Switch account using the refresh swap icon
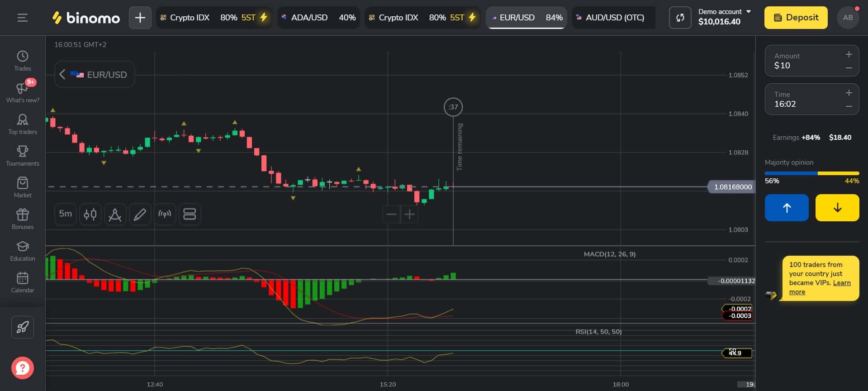 point(680,18)
